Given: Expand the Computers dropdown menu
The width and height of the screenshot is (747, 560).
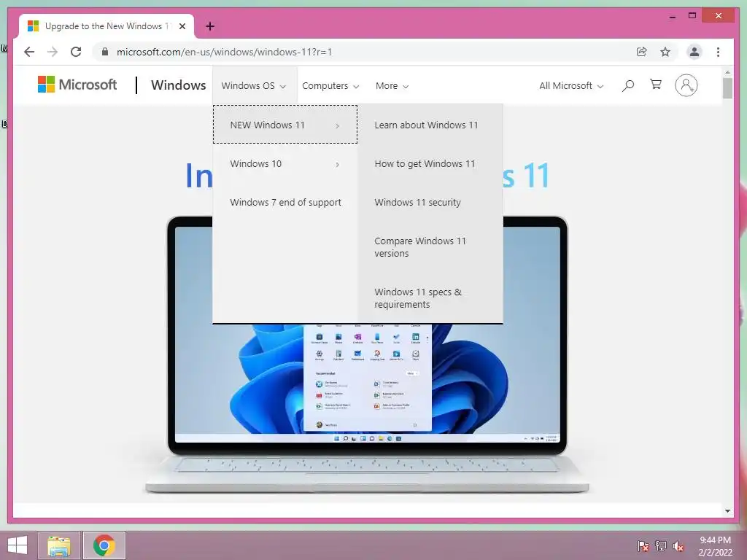Looking at the screenshot, I should pyautogui.click(x=330, y=86).
